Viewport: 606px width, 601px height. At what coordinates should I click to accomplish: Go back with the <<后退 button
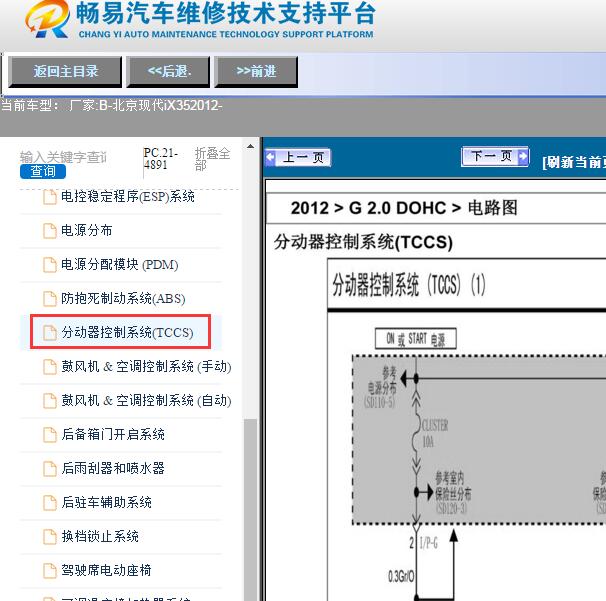point(169,72)
